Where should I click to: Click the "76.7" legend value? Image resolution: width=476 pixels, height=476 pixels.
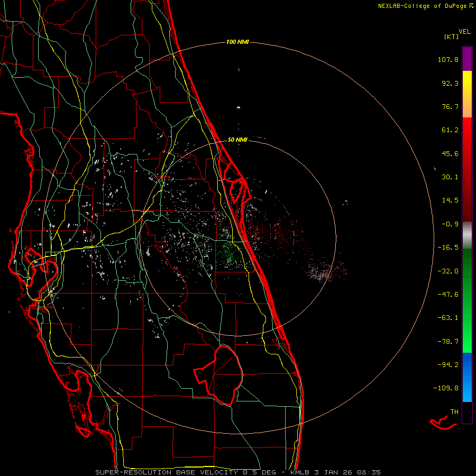(x=450, y=106)
